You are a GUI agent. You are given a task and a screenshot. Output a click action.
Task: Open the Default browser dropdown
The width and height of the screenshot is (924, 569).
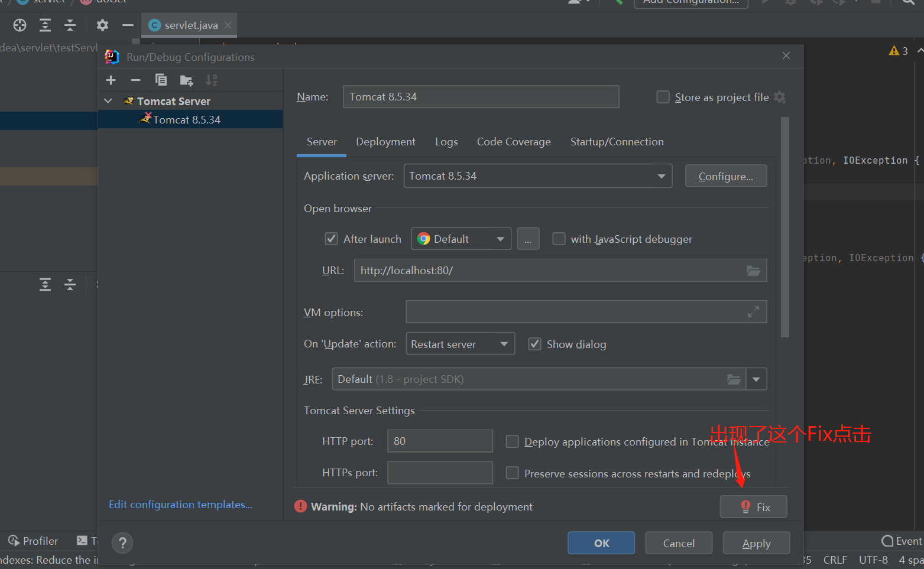pos(461,239)
